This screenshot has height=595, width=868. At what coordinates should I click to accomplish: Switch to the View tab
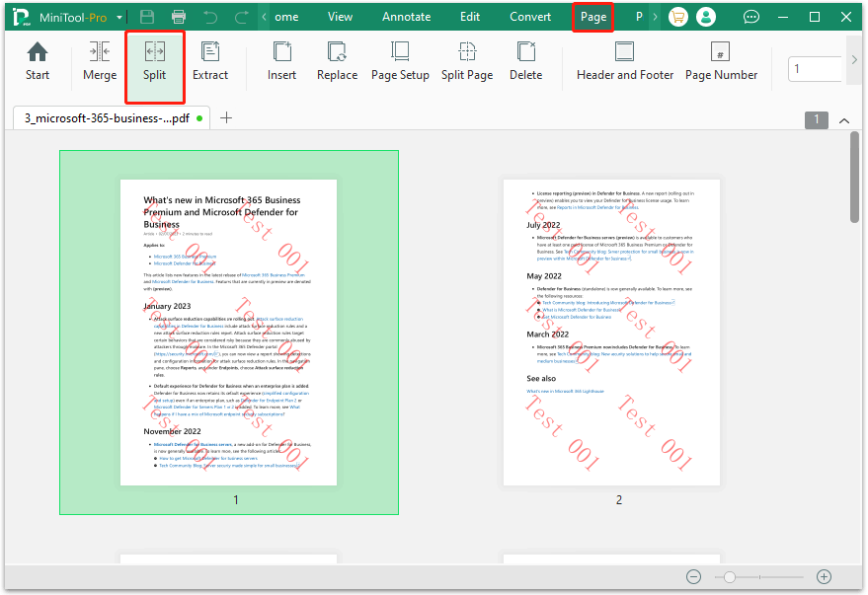340,17
